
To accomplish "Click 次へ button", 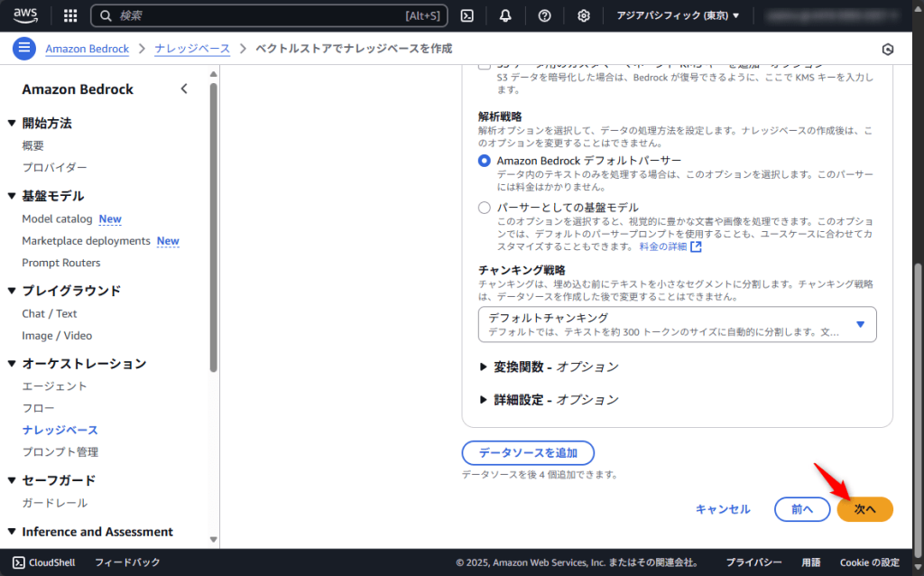I will click(x=864, y=509).
